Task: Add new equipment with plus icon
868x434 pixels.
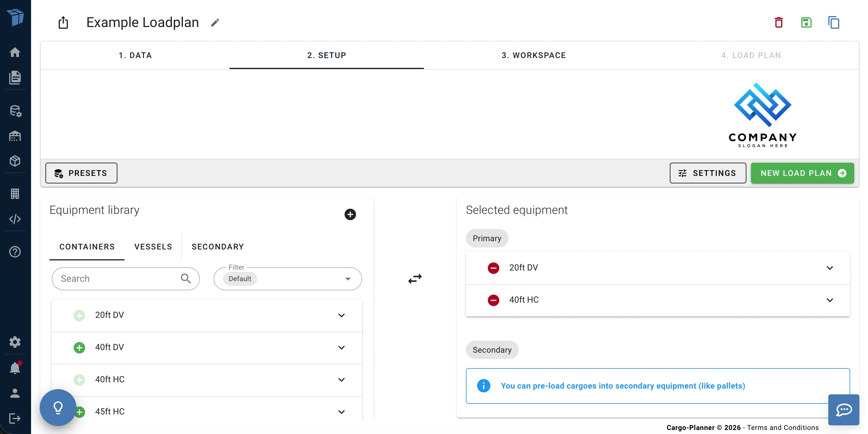Action: (x=350, y=214)
